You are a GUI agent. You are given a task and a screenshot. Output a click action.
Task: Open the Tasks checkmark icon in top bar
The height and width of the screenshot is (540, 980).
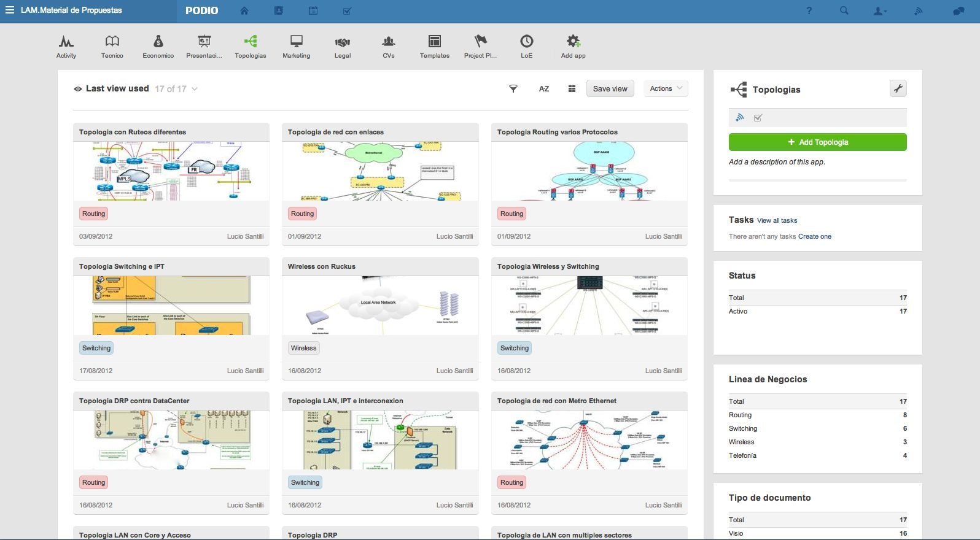347,10
